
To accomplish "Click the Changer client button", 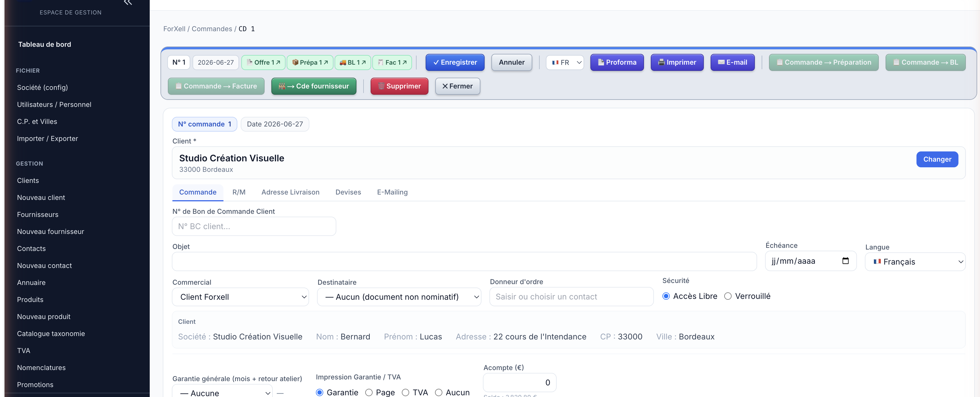I will pyautogui.click(x=937, y=159).
